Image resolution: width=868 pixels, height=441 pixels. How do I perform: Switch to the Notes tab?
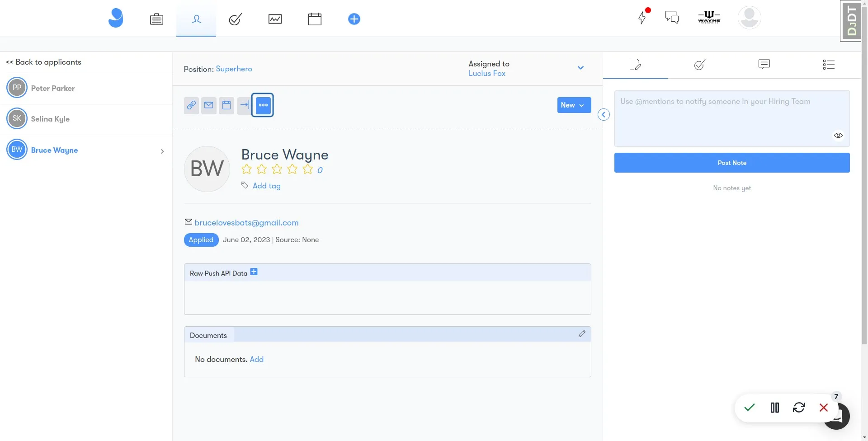(x=635, y=65)
